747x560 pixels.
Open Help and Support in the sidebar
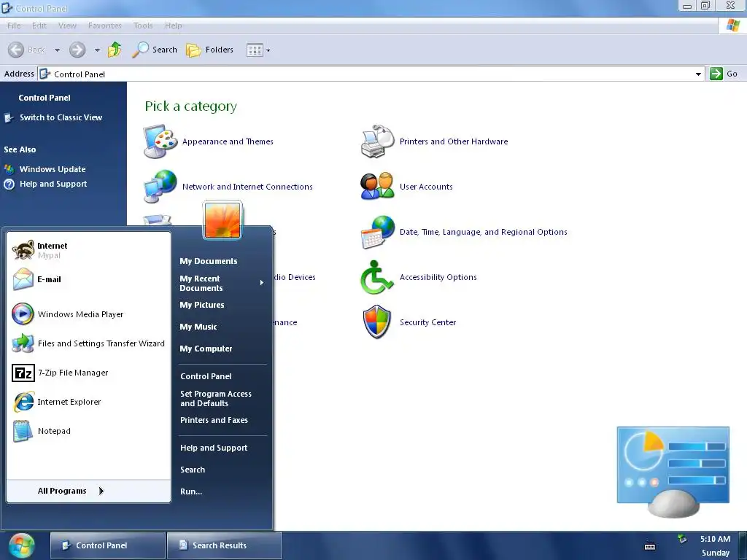(53, 184)
